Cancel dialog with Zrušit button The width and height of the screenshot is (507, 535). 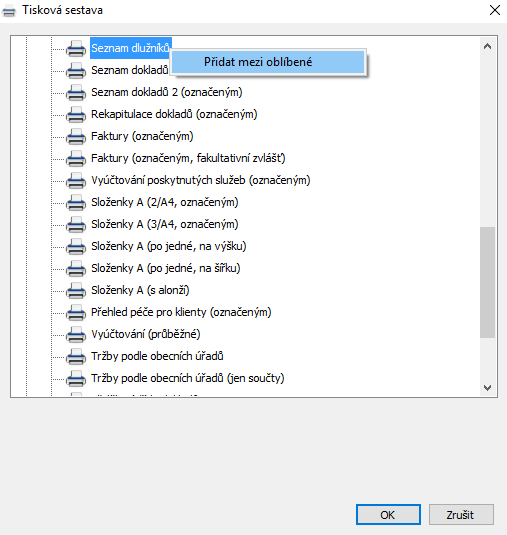(461, 515)
